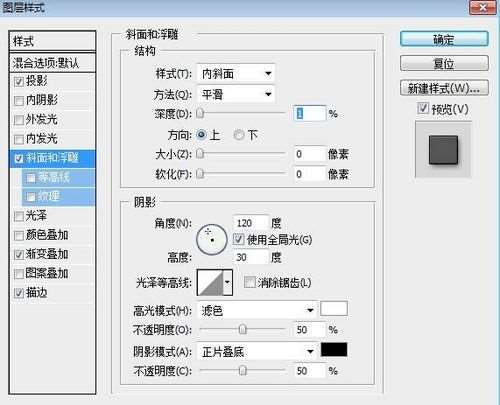
Task: Click the 确定 OK button
Action: point(444,39)
